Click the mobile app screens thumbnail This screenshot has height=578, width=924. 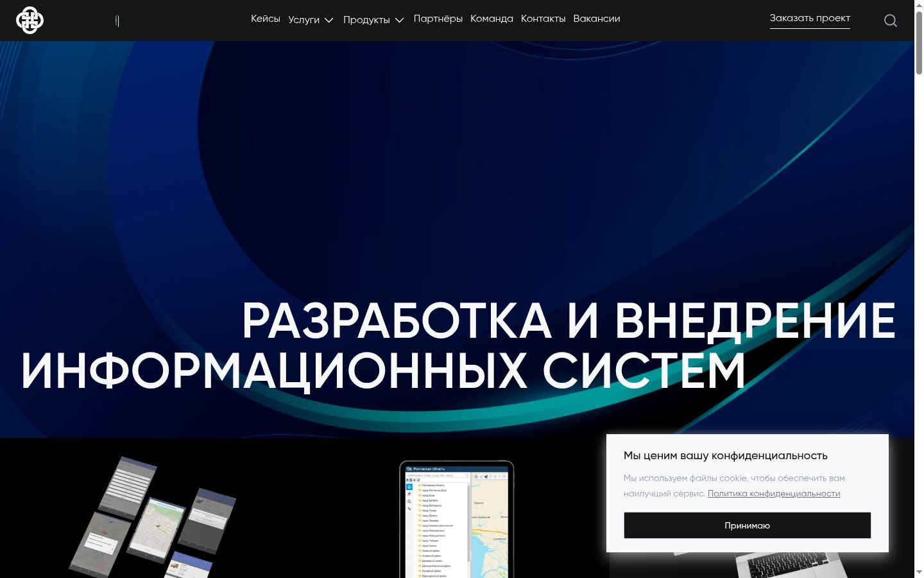(x=153, y=516)
